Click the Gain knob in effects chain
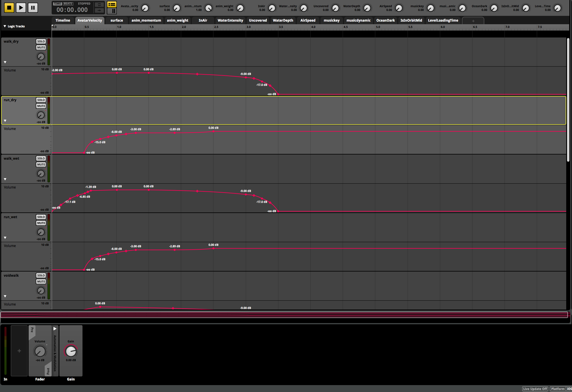Image resolution: width=572 pixels, height=392 pixels. tap(71, 351)
